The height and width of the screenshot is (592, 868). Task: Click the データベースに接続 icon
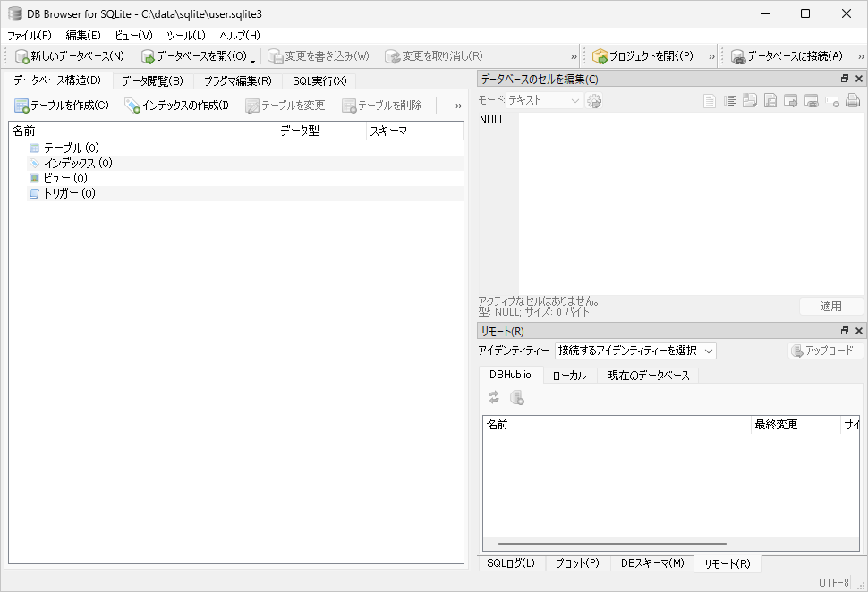[738, 56]
